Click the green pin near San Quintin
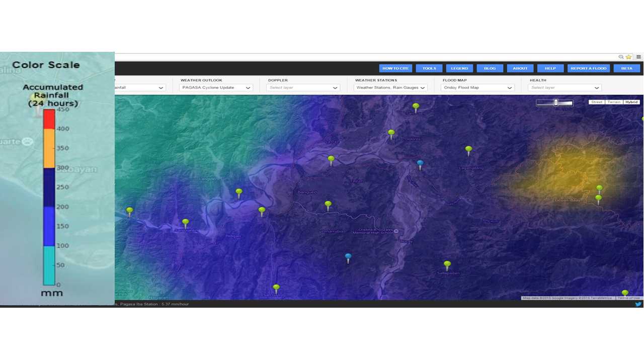644x362 pixels. point(186,222)
